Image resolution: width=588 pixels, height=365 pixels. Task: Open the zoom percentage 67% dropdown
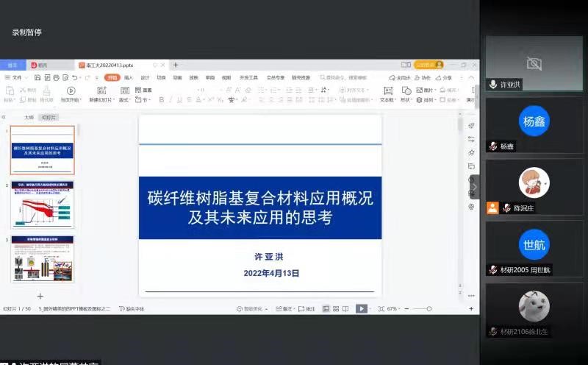point(394,309)
